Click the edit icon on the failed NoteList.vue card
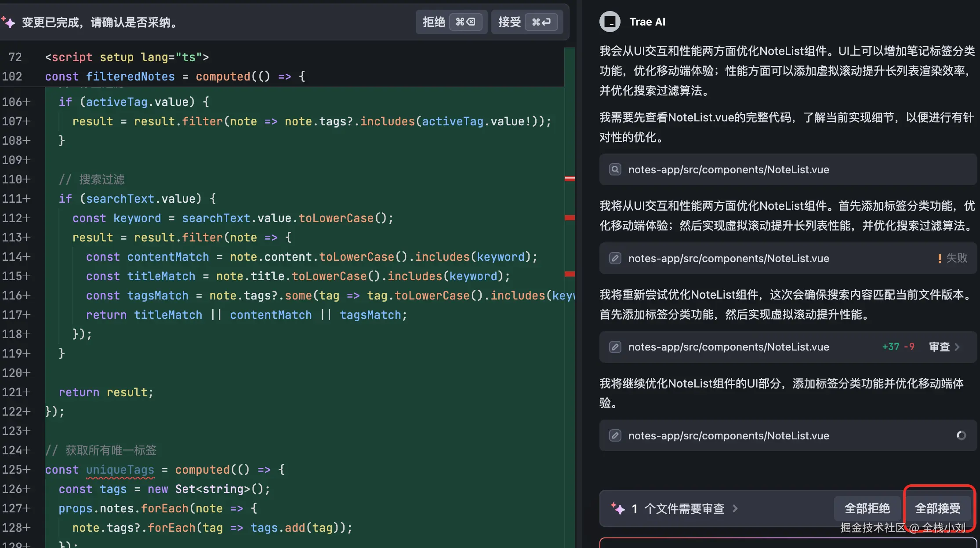The width and height of the screenshot is (980, 548). [615, 258]
